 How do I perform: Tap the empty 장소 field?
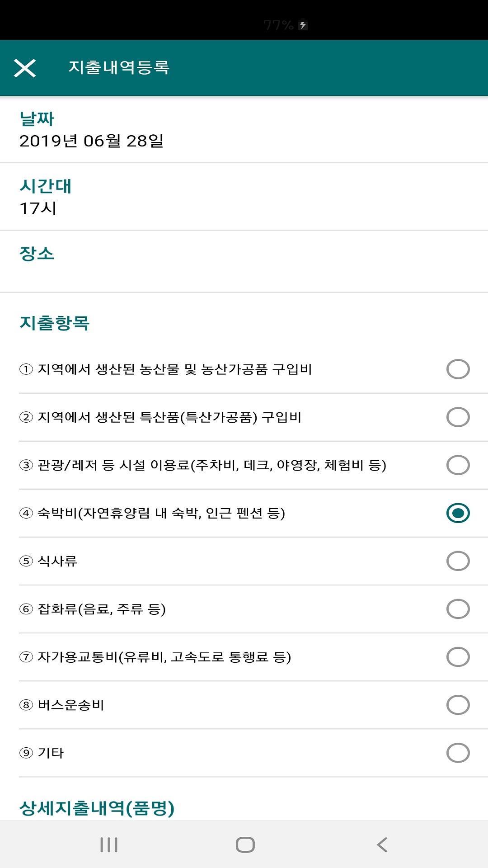[244, 271]
